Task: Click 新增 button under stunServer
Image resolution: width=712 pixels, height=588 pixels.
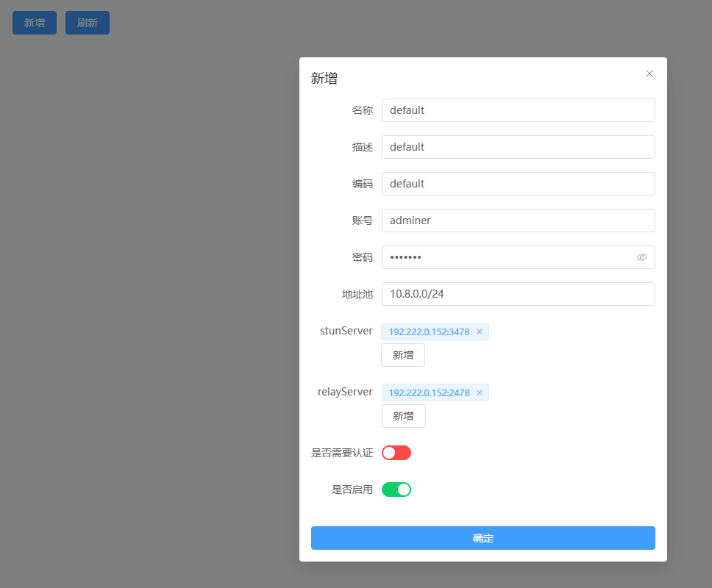Action: 403,355
